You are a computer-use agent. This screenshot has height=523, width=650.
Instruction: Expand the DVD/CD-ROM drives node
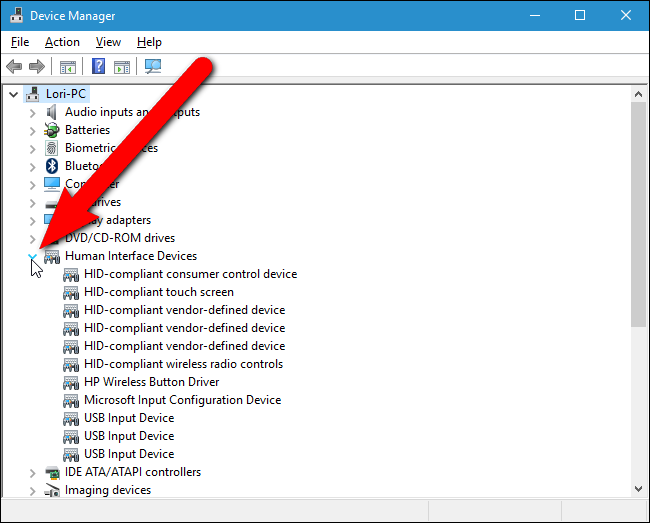(32, 238)
